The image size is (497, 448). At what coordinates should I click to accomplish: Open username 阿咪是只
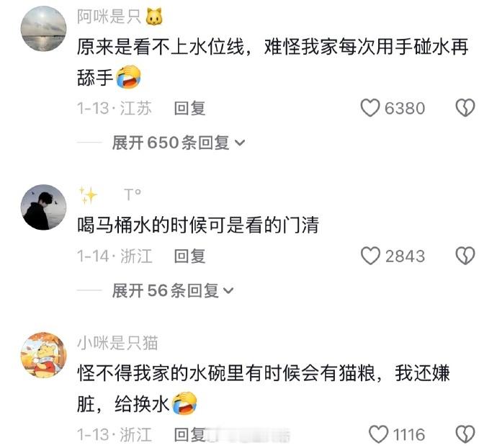[120, 17]
